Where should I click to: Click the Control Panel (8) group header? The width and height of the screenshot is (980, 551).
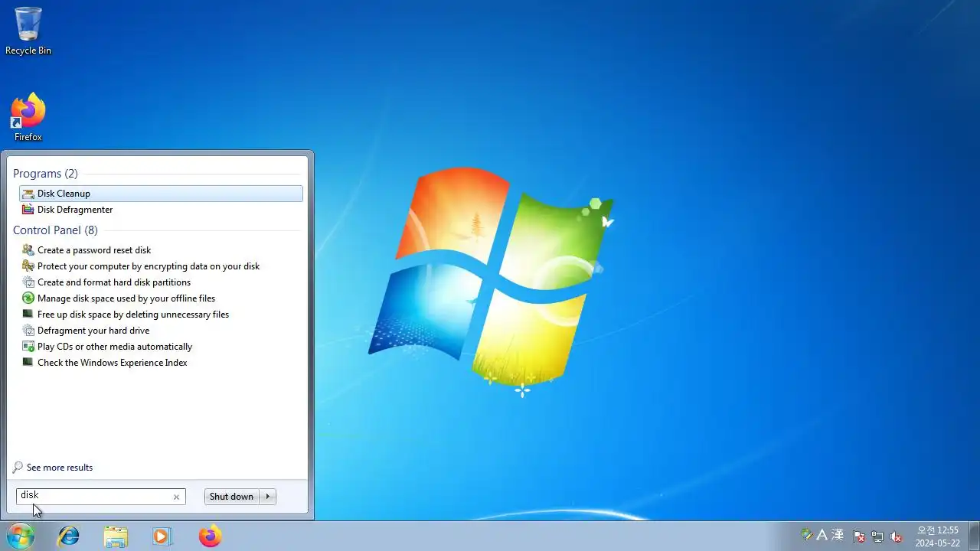coord(55,230)
